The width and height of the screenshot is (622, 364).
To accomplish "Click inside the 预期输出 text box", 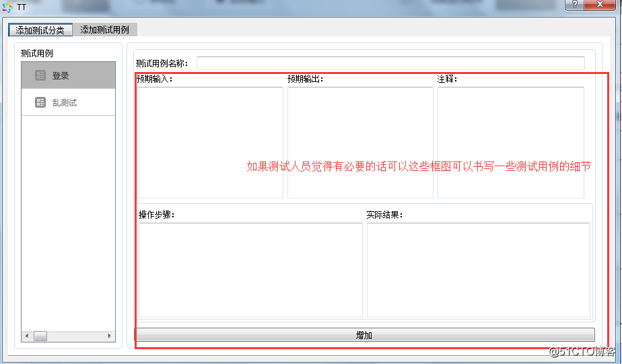I will point(360,143).
